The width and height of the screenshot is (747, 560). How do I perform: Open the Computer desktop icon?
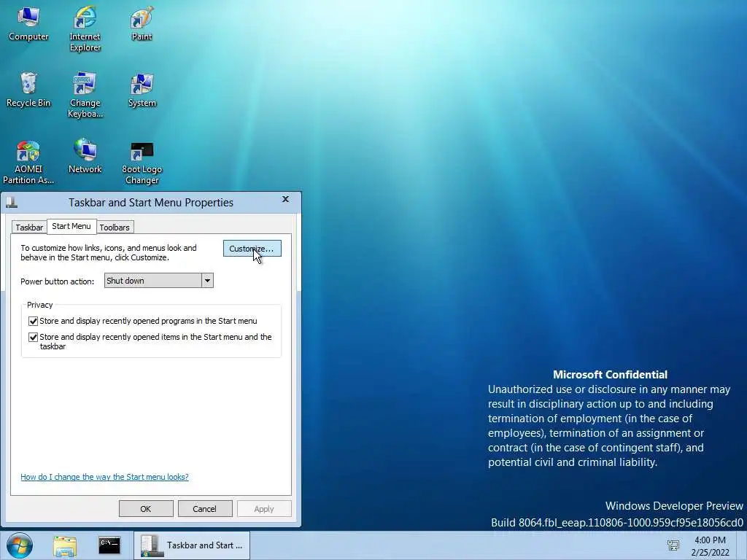pyautogui.click(x=28, y=24)
